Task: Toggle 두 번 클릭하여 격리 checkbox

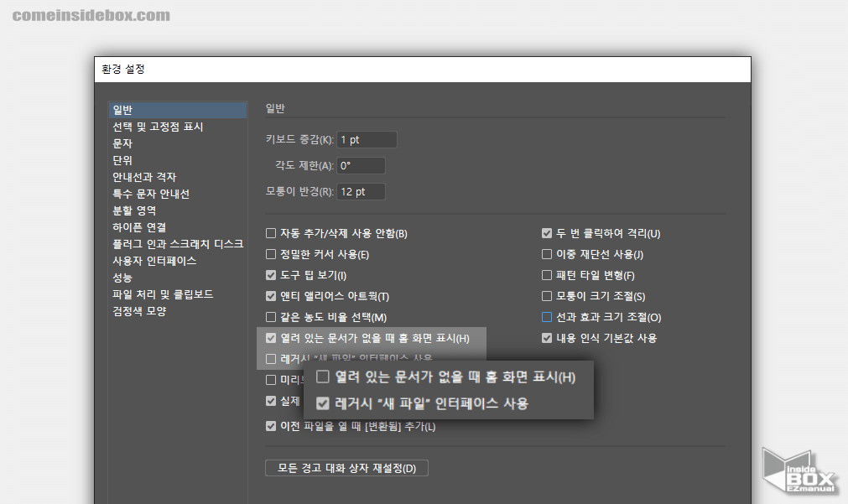Action: 547,234
